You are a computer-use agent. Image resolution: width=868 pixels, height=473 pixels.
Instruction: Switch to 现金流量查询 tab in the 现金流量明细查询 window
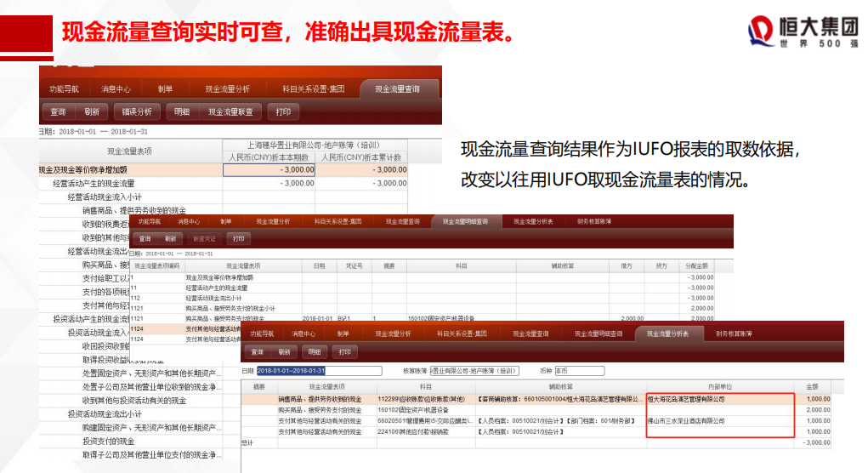coord(402,221)
